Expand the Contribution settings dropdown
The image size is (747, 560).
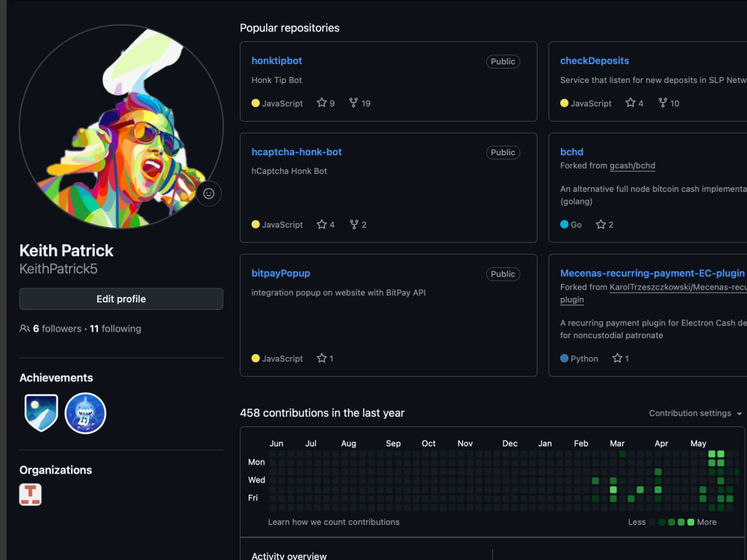point(695,414)
